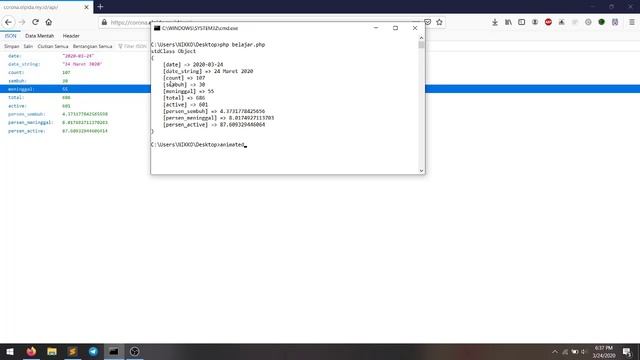Image resolution: width=640 pixels, height=360 pixels.
Task: Toggle Firefox sidebar icon
Action: coord(522,22)
